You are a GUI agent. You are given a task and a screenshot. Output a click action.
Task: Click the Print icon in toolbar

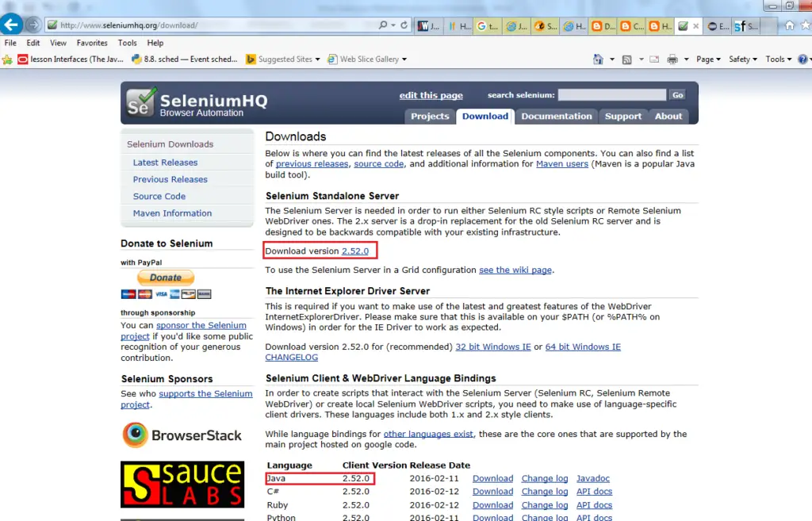pos(672,59)
